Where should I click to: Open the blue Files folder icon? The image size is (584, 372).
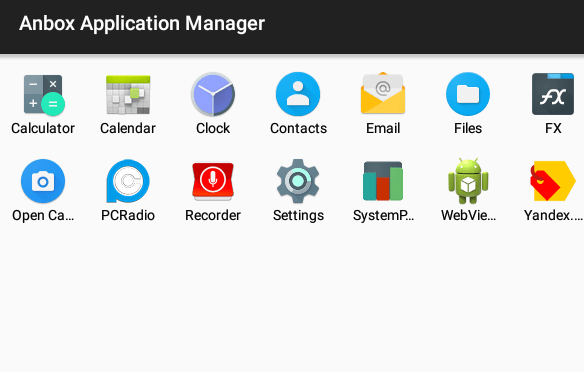click(468, 94)
